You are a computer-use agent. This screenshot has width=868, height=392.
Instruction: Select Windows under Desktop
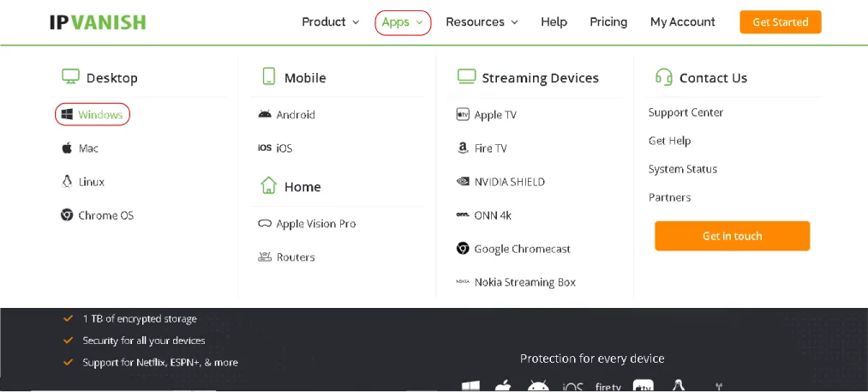pyautogui.click(x=99, y=115)
